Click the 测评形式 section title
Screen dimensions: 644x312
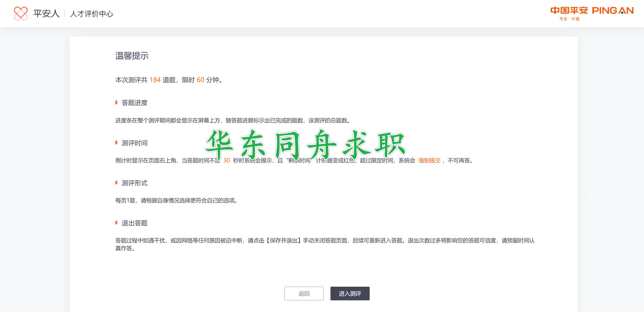coord(135,183)
